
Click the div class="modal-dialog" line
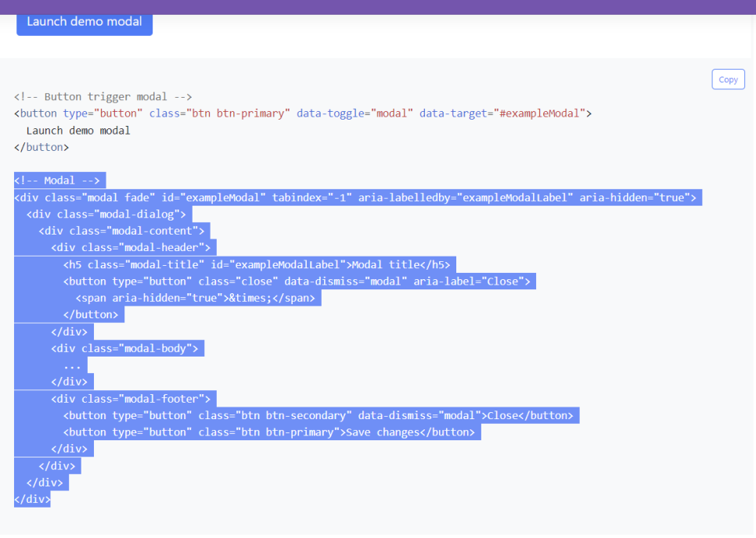[106, 214]
